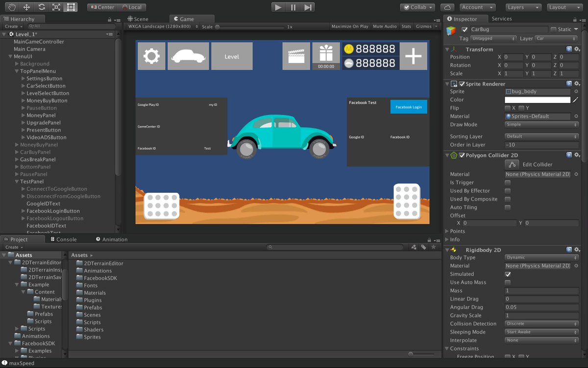
Task: Open the Sorting Layer dropdown
Action: click(541, 136)
